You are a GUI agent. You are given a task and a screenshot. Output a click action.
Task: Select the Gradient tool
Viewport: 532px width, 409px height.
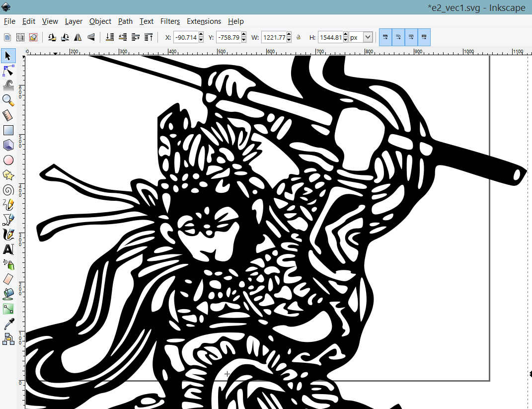[8, 309]
